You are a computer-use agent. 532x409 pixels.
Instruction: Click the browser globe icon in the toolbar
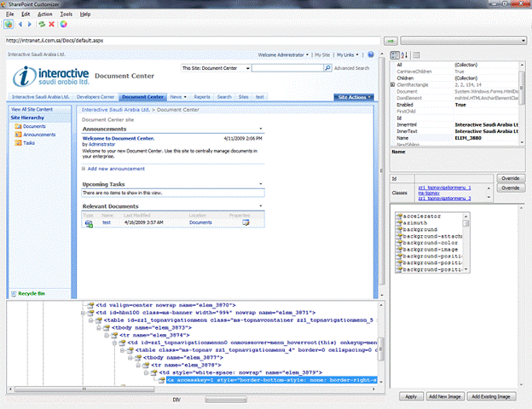(9, 24)
